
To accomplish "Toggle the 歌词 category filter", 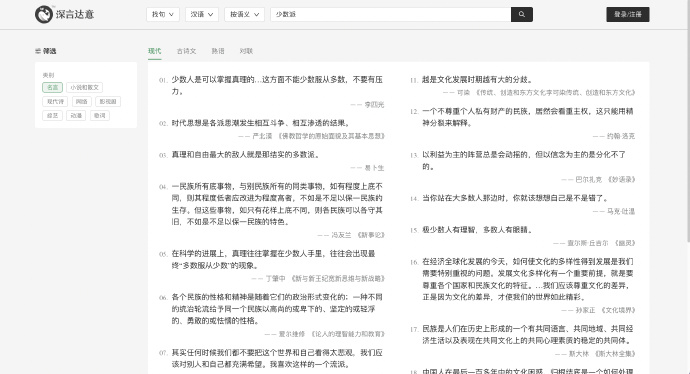I will coord(100,116).
